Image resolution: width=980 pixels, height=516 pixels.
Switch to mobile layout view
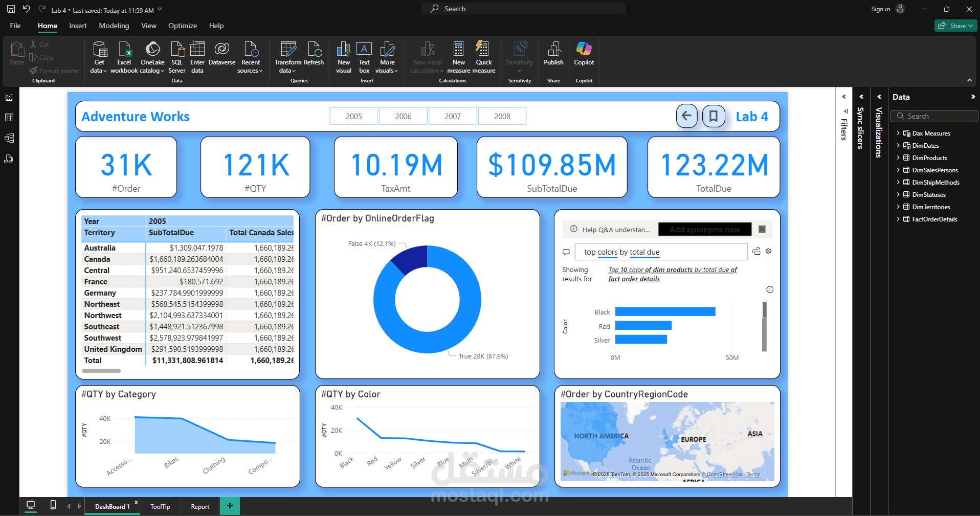click(x=53, y=505)
